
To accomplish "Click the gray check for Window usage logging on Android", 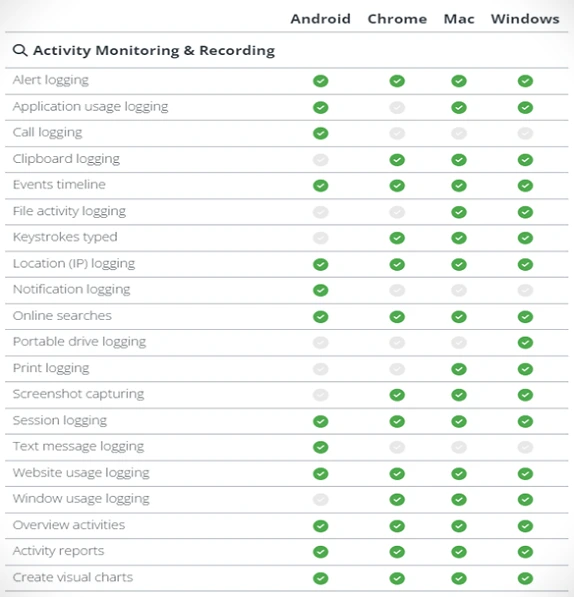I will (320, 499).
